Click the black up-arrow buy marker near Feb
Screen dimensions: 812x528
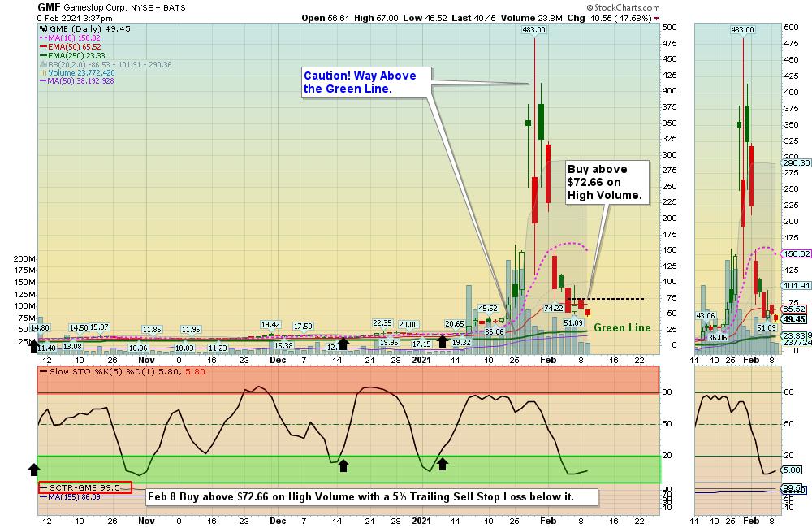point(443,344)
